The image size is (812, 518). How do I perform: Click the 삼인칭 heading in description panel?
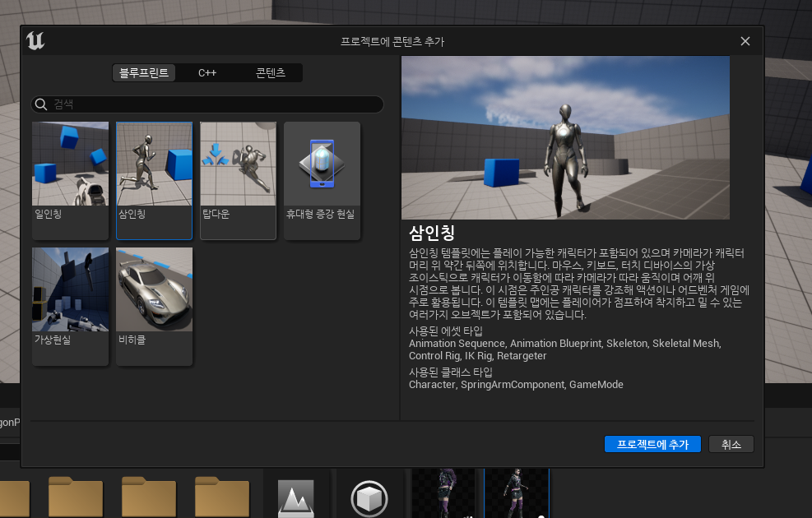tap(432, 233)
